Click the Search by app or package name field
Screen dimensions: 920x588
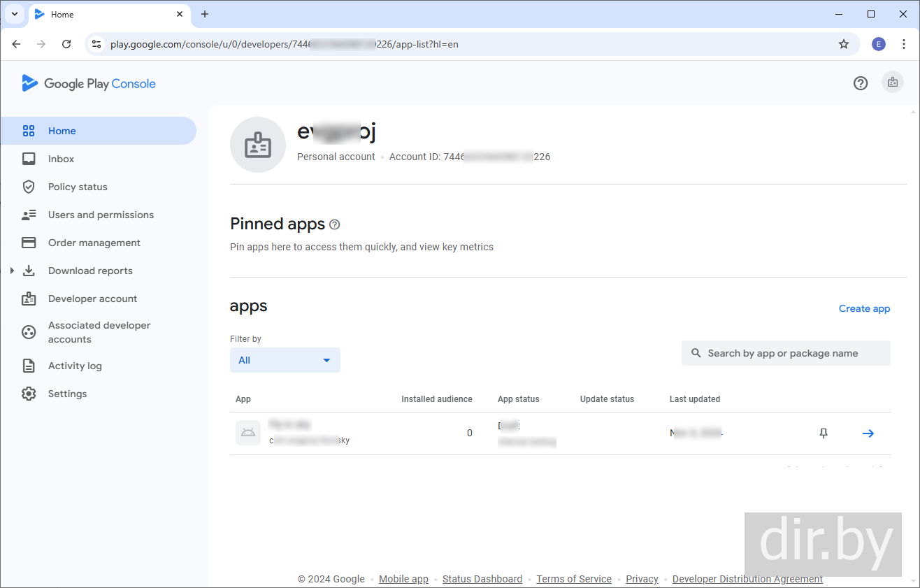(786, 353)
